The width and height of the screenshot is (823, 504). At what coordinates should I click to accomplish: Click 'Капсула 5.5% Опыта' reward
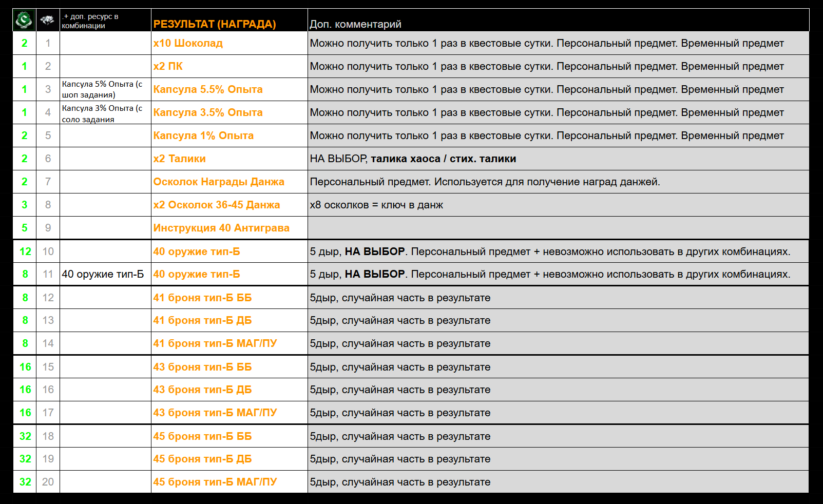tap(208, 89)
